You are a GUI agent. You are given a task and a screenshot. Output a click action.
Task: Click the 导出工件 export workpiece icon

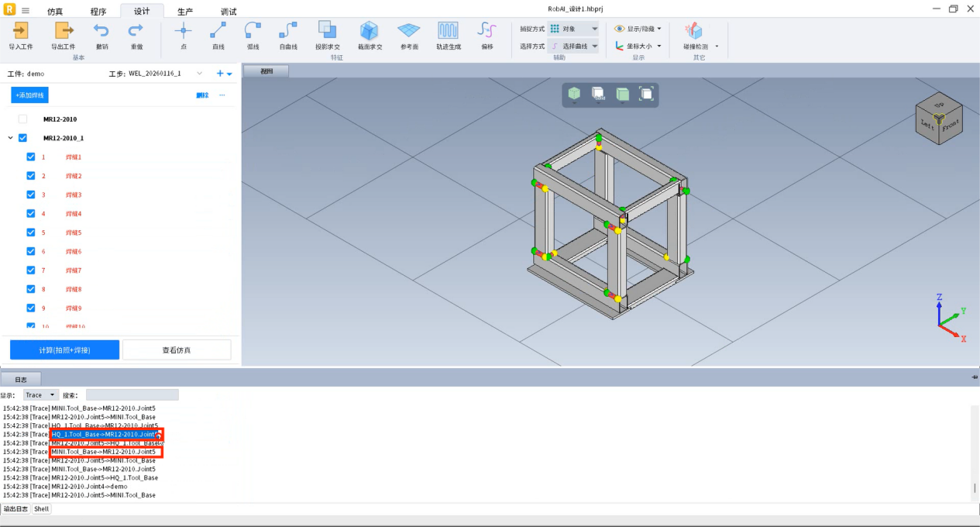(x=63, y=30)
